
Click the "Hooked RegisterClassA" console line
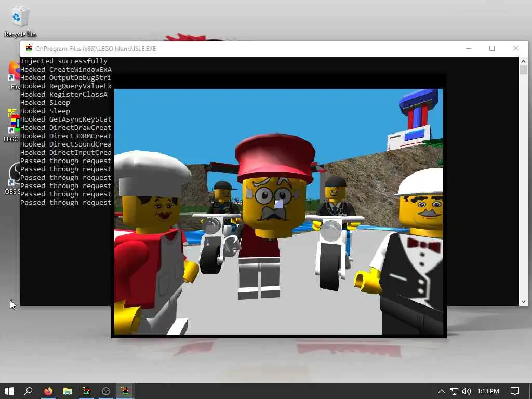tap(64, 95)
